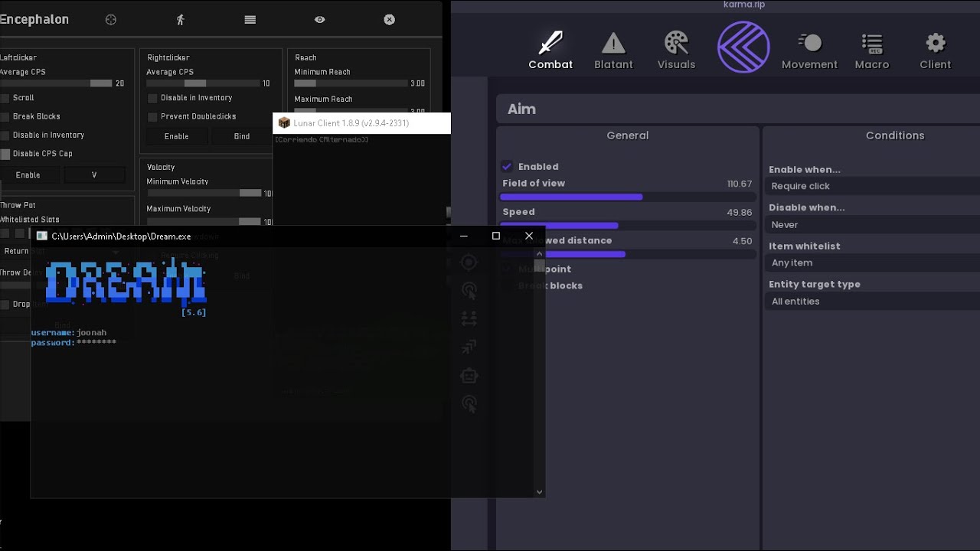Toggle Rightclicker Disable in Inventory checkbox
Screen dimensions: 980x551
(x=152, y=98)
